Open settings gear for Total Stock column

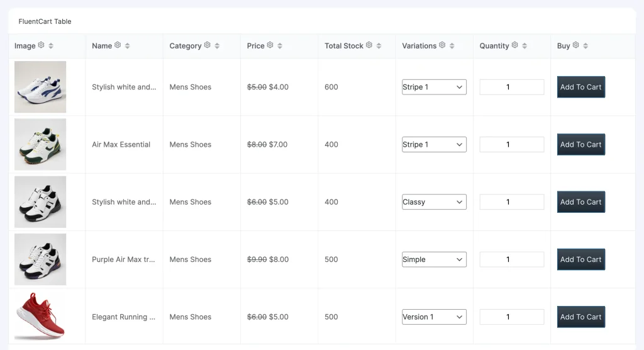tap(369, 45)
